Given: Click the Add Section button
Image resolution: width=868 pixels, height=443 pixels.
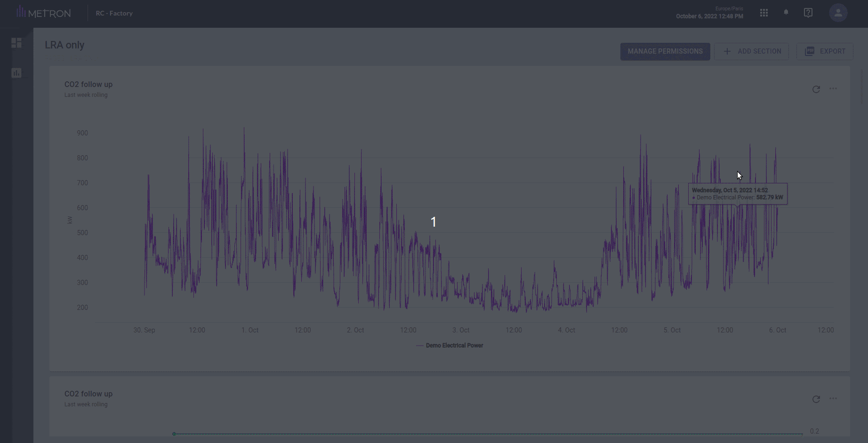Looking at the screenshot, I should click(752, 51).
